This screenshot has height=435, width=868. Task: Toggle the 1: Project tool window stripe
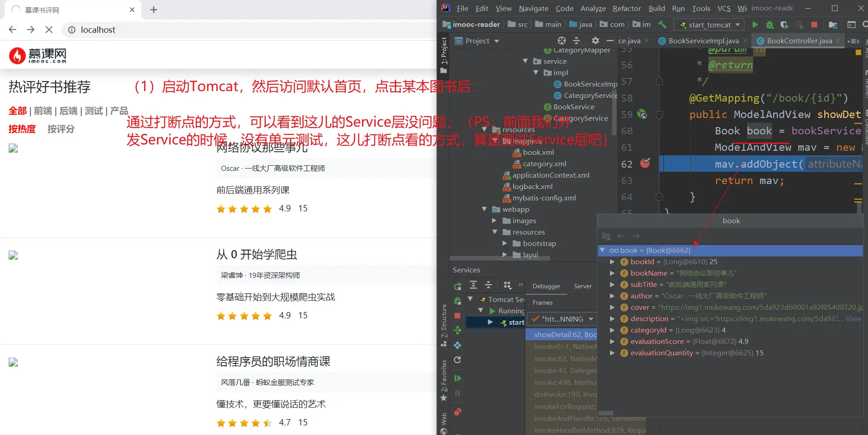[444, 55]
